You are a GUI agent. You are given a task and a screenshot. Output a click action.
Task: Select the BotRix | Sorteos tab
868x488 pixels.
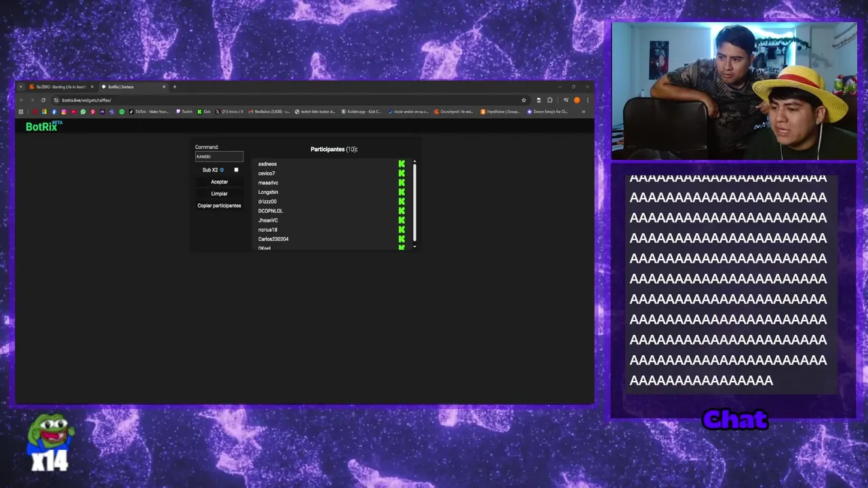coord(134,87)
